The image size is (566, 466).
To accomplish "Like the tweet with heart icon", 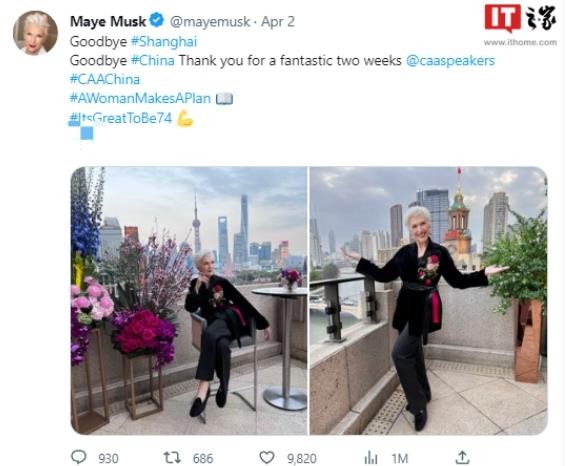I will coord(267,457).
